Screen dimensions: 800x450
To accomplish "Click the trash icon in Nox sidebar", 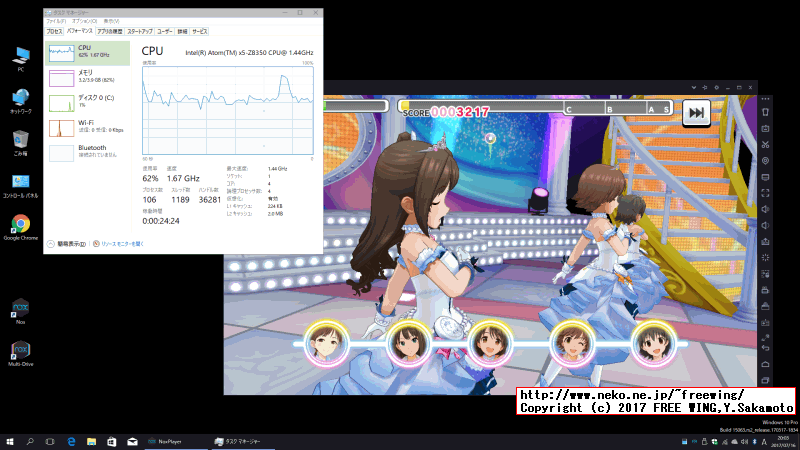I will pyautogui.click(x=765, y=112).
